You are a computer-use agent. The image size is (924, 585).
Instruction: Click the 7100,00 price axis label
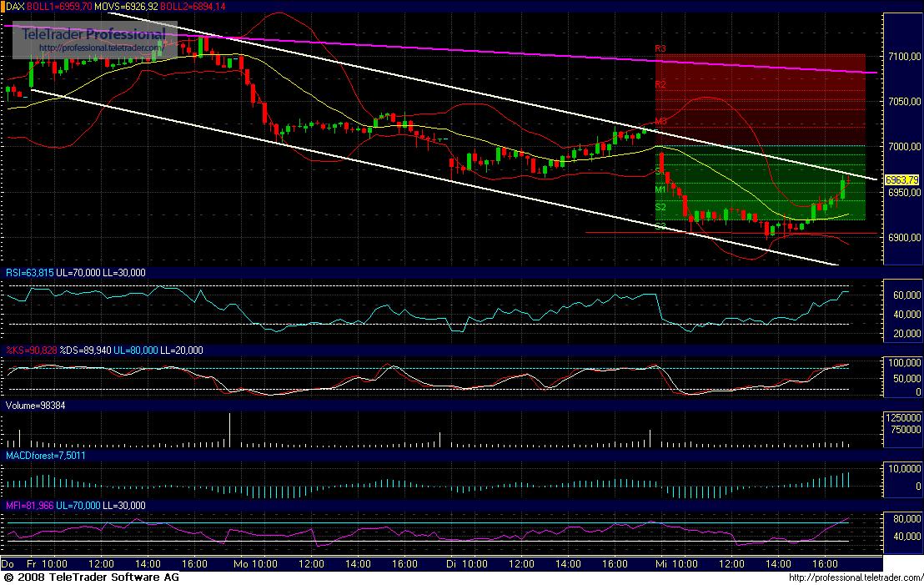pyautogui.click(x=904, y=56)
